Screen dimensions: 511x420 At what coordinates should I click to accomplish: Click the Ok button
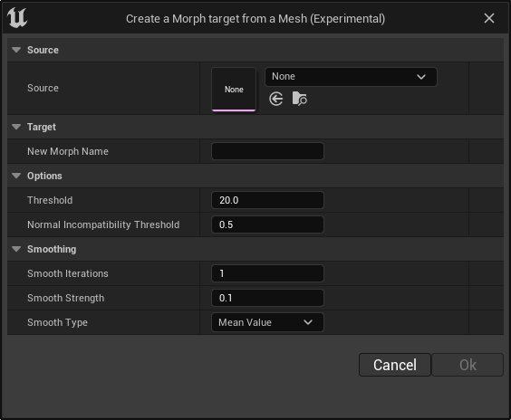click(x=468, y=365)
